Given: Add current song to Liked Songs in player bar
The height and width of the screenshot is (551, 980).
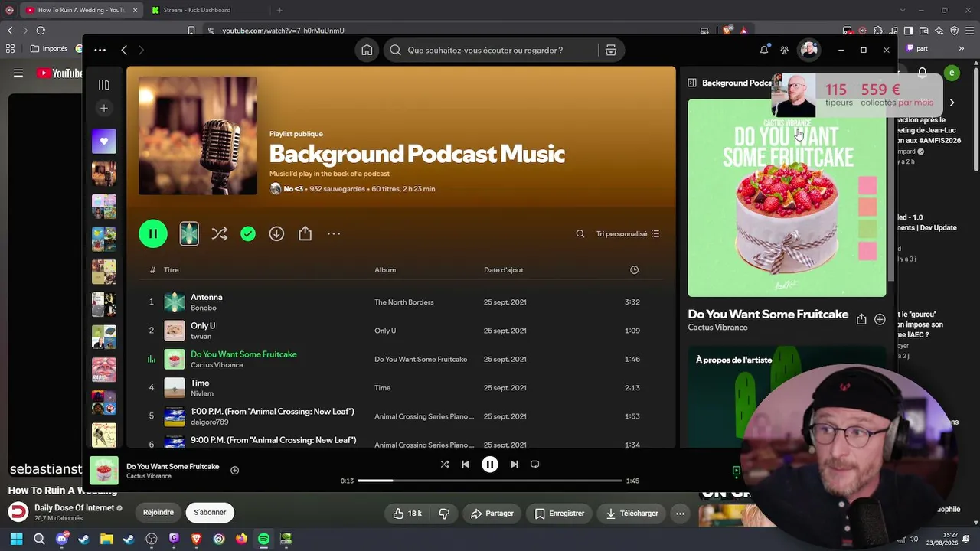Looking at the screenshot, I should 235,471.
